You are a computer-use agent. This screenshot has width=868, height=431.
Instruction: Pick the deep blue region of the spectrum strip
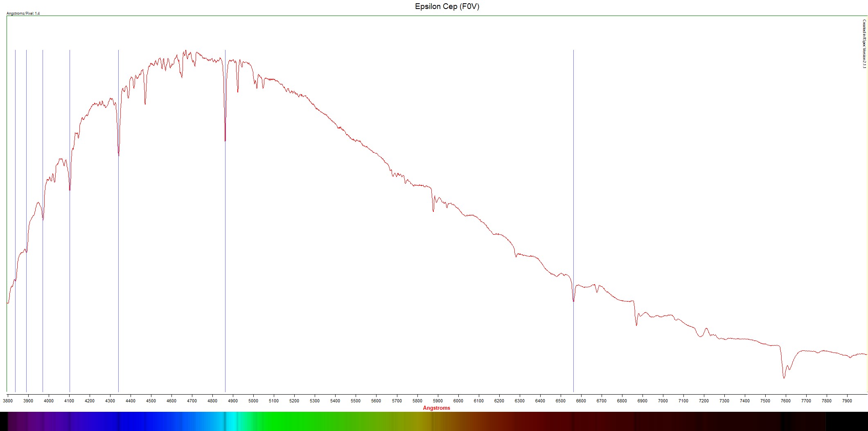point(135,421)
